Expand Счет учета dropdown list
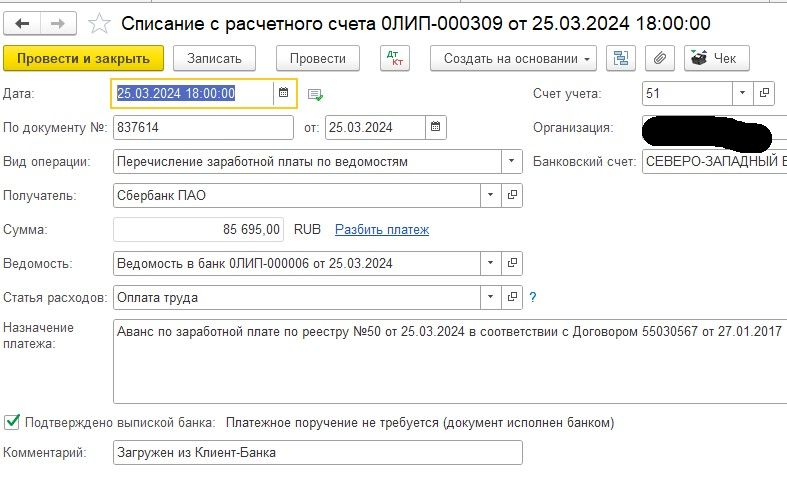 pos(742,93)
